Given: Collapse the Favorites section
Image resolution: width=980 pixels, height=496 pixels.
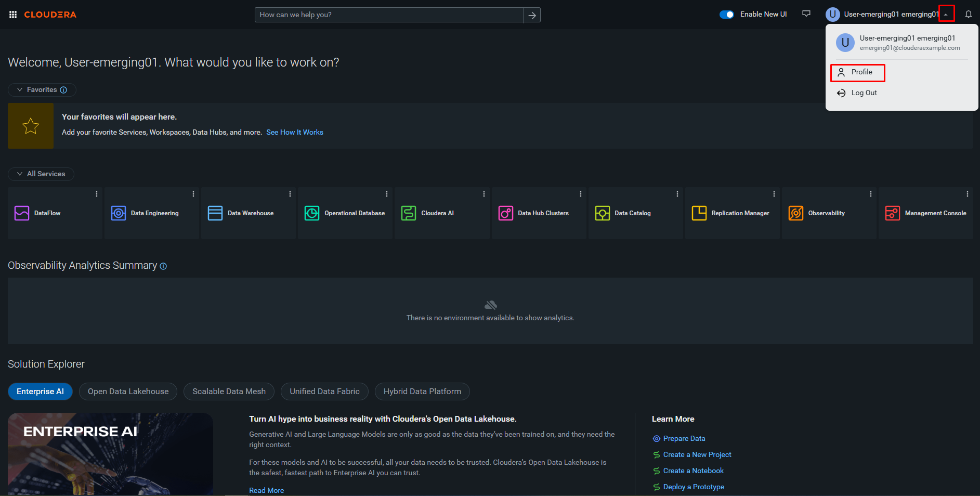Looking at the screenshot, I should point(42,90).
